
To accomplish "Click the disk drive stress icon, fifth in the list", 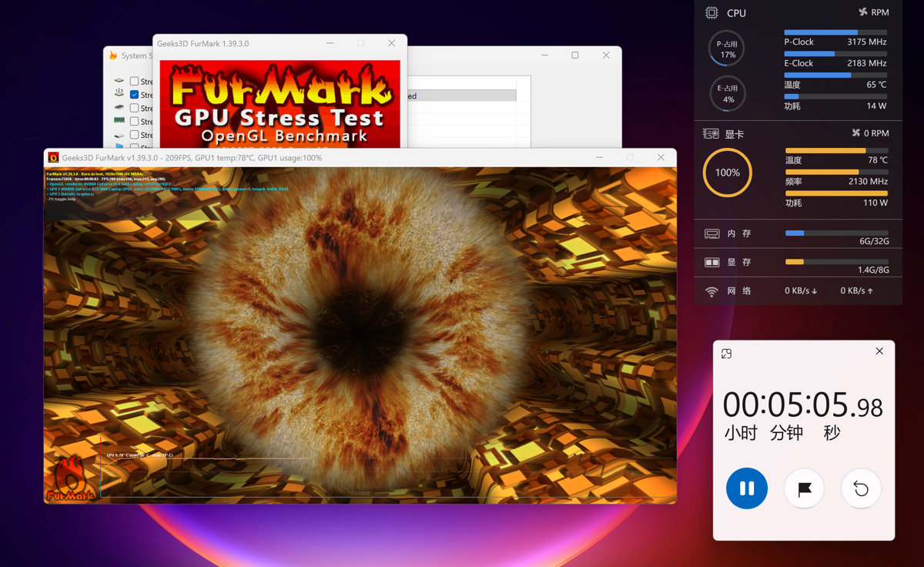I will (x=119, y=135).
